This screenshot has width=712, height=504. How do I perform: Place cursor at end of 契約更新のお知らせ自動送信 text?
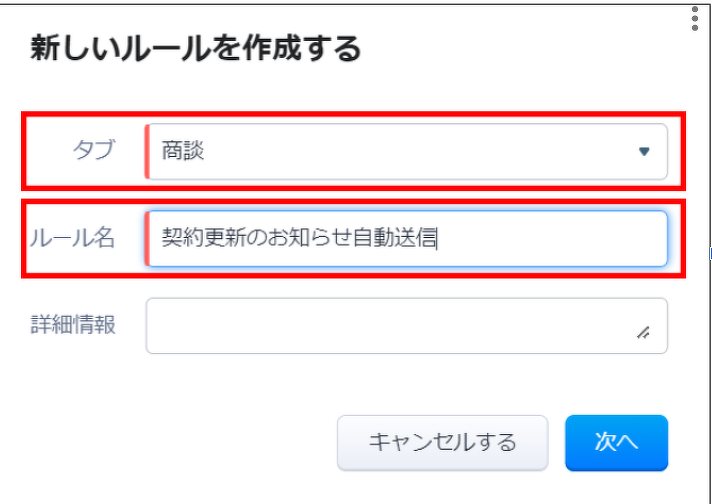(x=437, y=238)
